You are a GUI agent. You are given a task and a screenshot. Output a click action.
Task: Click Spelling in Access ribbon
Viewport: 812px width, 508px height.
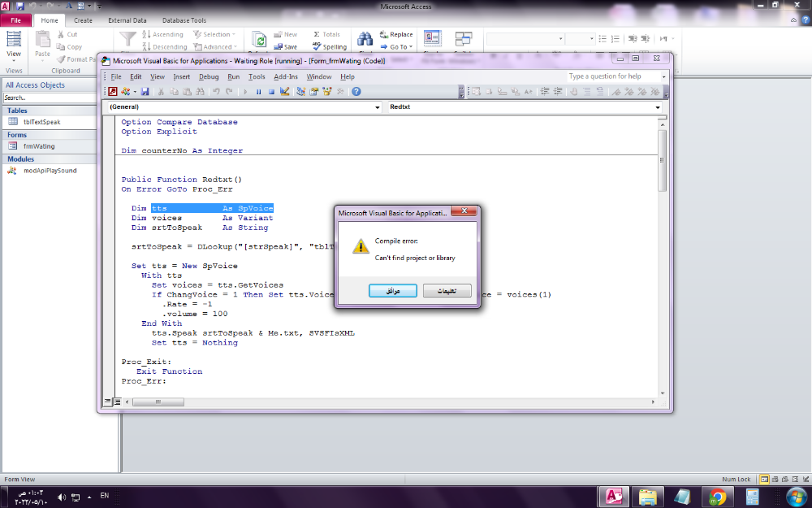[330, 46]
